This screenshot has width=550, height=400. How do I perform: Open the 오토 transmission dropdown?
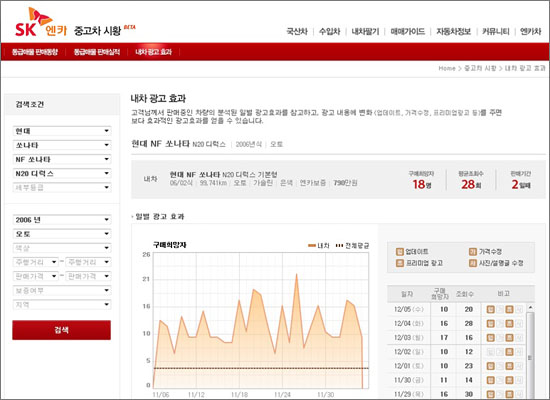coord(62,234)
